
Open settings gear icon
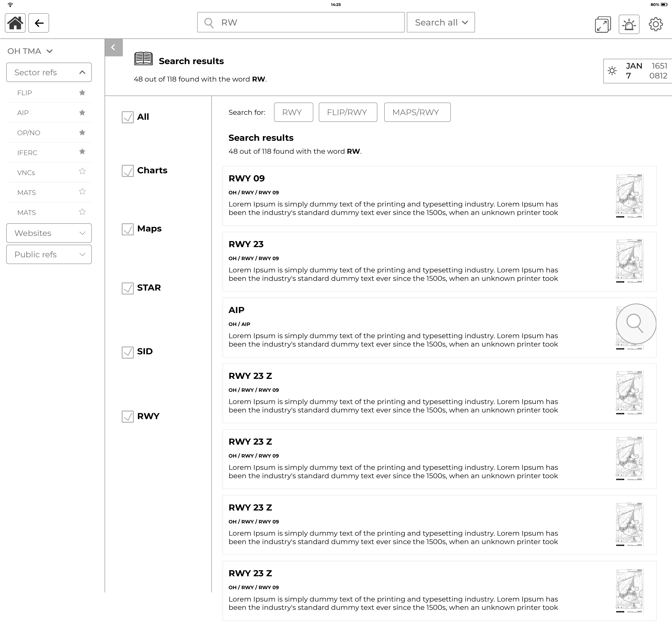pyautogui.click(x=656, y=24)
